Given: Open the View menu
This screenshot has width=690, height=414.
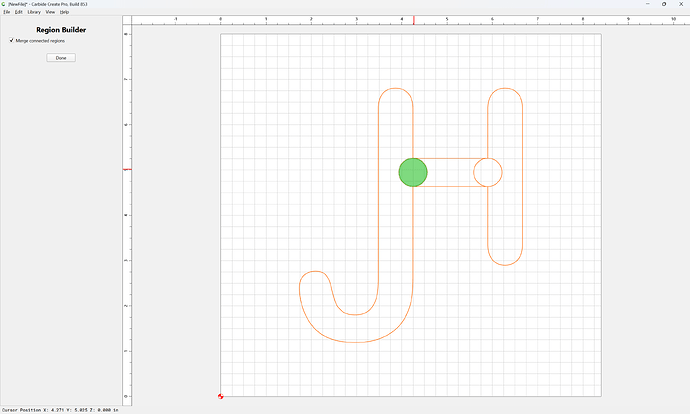Looking at the screenshot, I should coord(50,12).
